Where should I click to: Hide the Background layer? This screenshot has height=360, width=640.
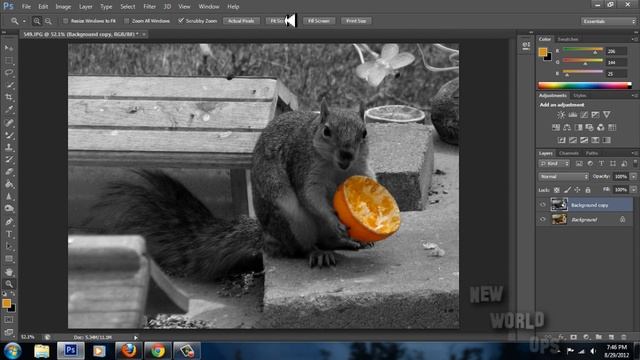pos(543,220)
